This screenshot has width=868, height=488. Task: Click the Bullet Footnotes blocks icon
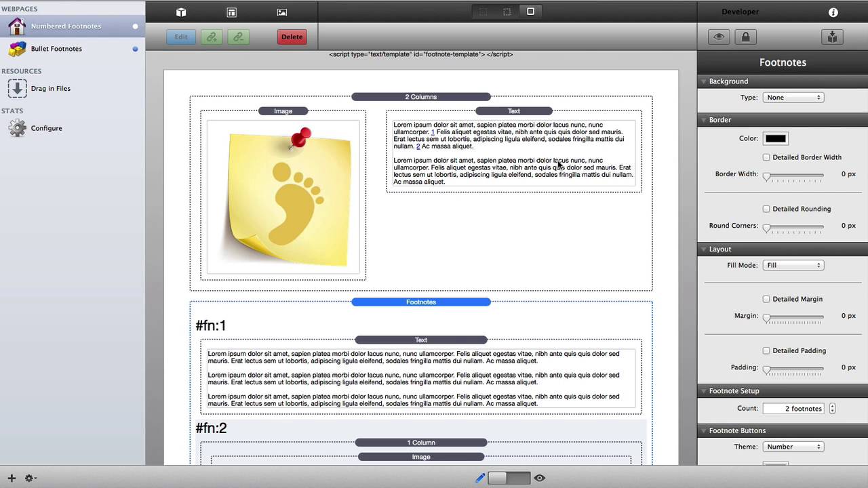tap(17, 49)
